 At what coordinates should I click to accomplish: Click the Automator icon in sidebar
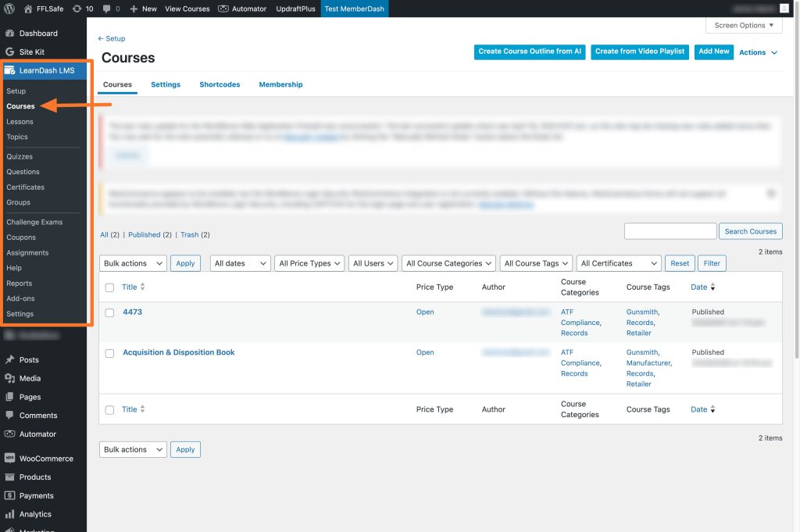pos(9,434)
